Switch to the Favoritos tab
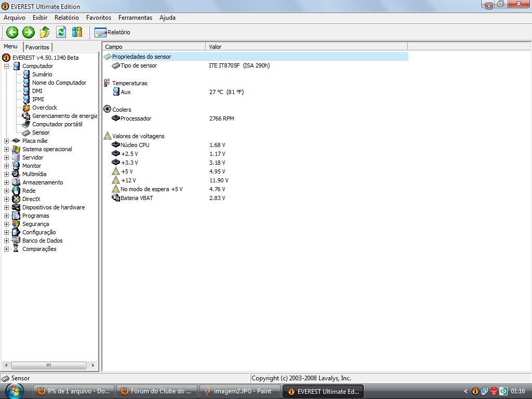Screen dimensions: 532x399 37,47
